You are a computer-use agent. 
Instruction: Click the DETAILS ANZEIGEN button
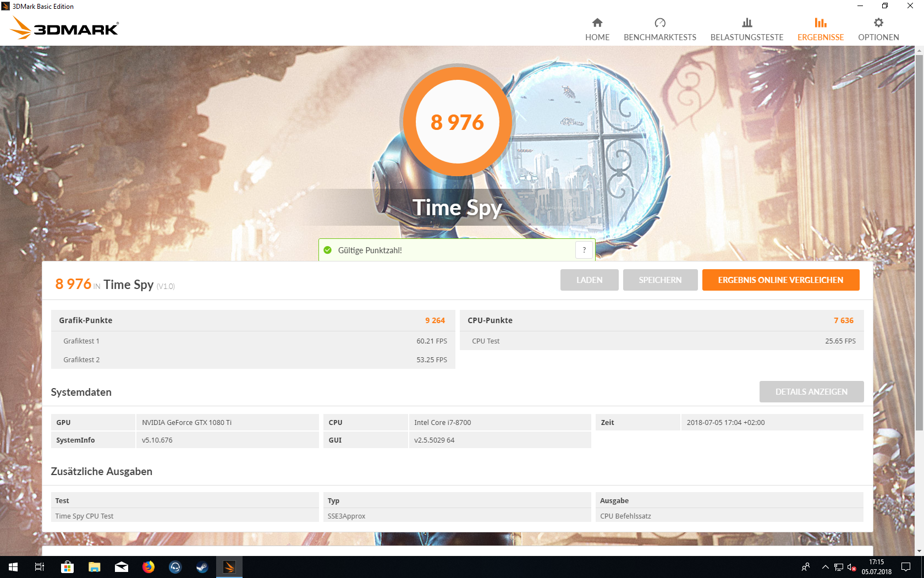tap(811, 391)
